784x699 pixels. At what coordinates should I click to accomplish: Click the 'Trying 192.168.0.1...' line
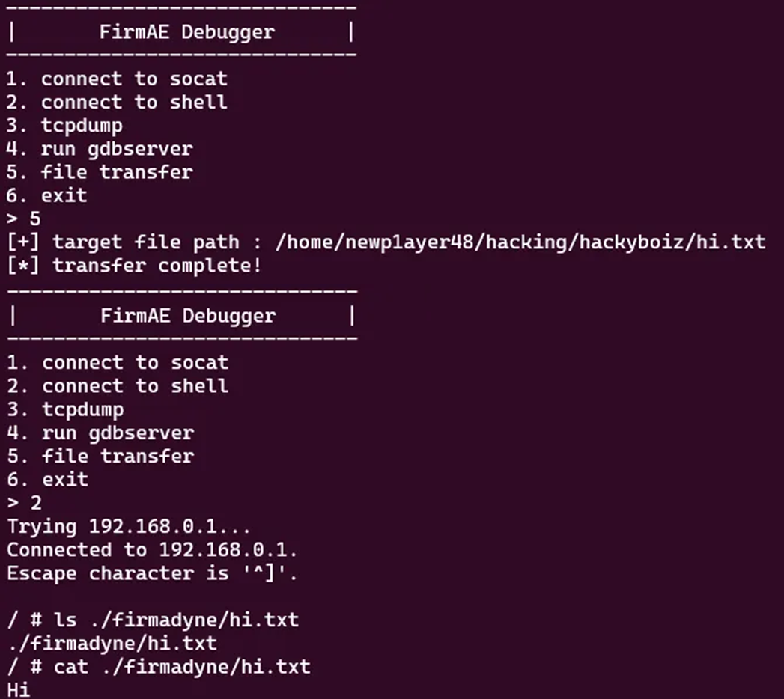click(x=129, y=527)
